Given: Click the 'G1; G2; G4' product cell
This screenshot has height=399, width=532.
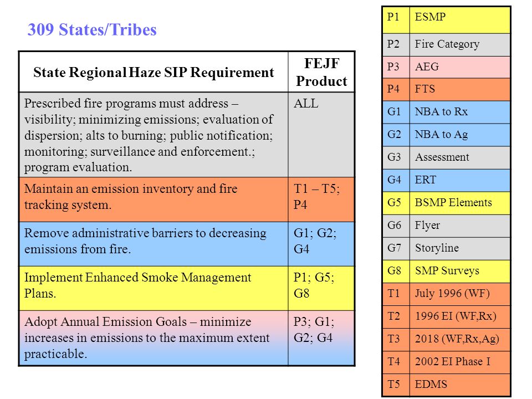Looking at the screenshot, I should coord(321,244).
